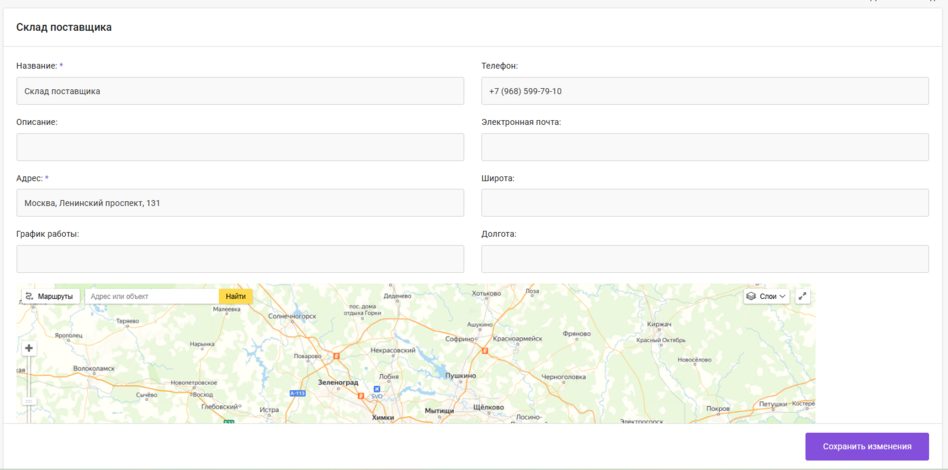Click Пушкино city label on map
The height and width of the screenshot is (470, 948).
(x=460, y=376)
